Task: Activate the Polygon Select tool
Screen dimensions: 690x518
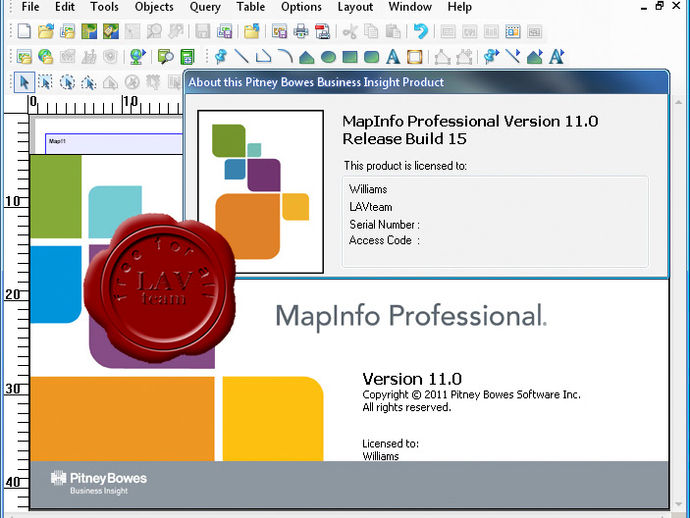Action: coord(89,82)
